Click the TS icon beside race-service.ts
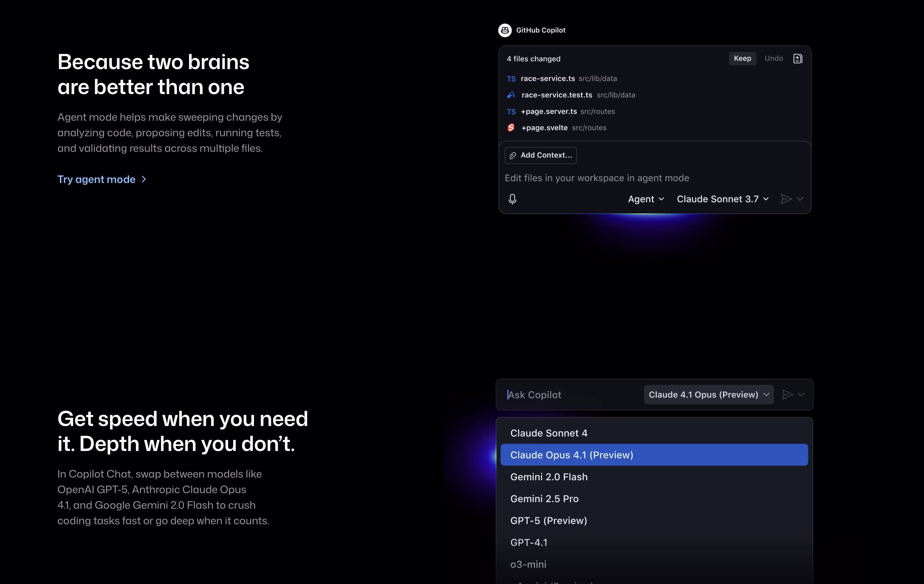Image resolution: width=924 pixels, height=584 pixels. pyautogui.click(x=511, y=79)
